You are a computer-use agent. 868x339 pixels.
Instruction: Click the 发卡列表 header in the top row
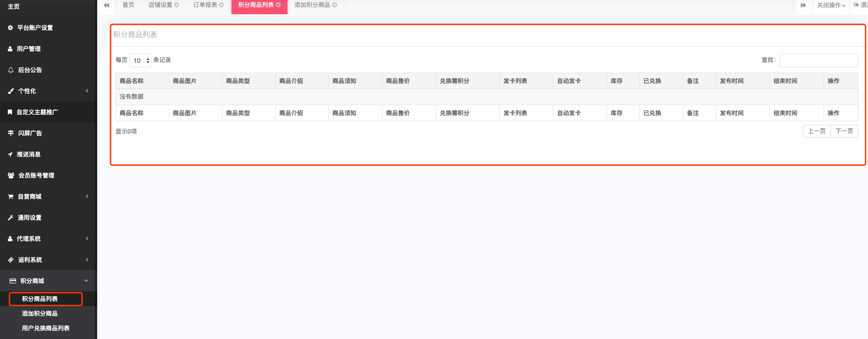pos(526,81)
